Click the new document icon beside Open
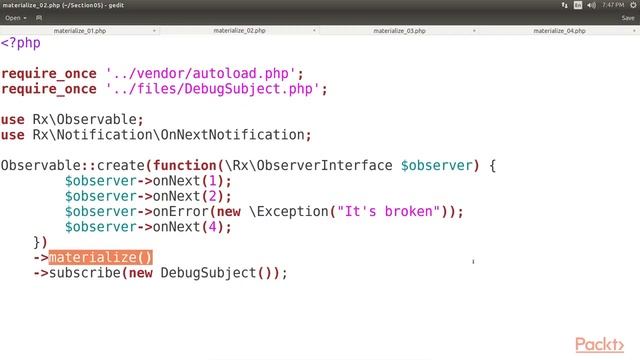Screen dimensions: 640x360 39,18
